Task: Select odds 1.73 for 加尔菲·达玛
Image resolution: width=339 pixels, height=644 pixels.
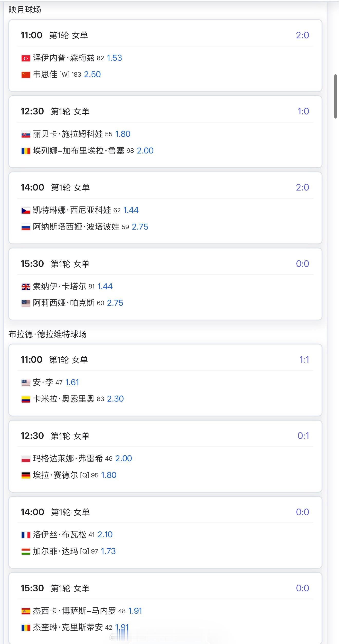Action: pos(108,551)
